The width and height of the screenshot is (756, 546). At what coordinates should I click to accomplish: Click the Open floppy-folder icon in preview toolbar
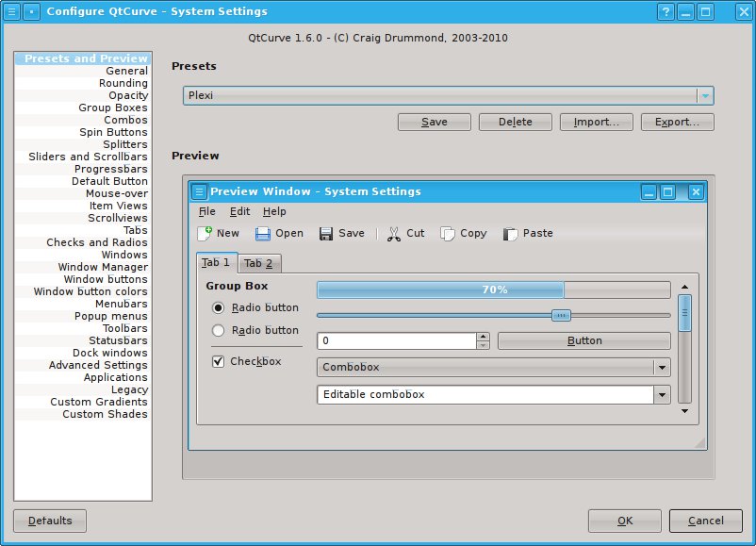coord(263,234)
